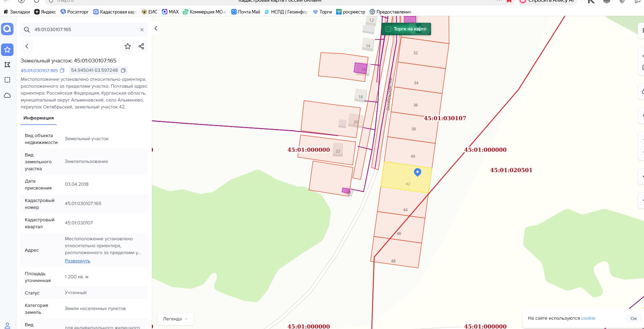Open the НСПД | Геоинфор bookmark

coord(286,12)
